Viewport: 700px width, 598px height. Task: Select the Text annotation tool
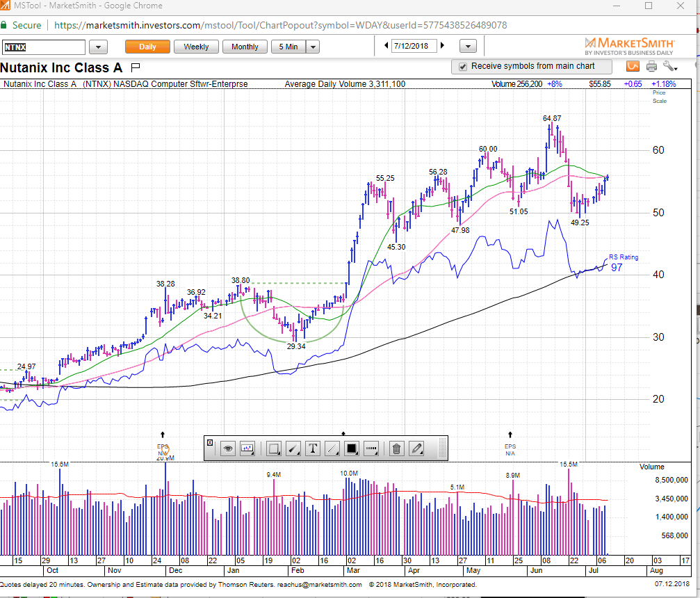tap(313, 448)
